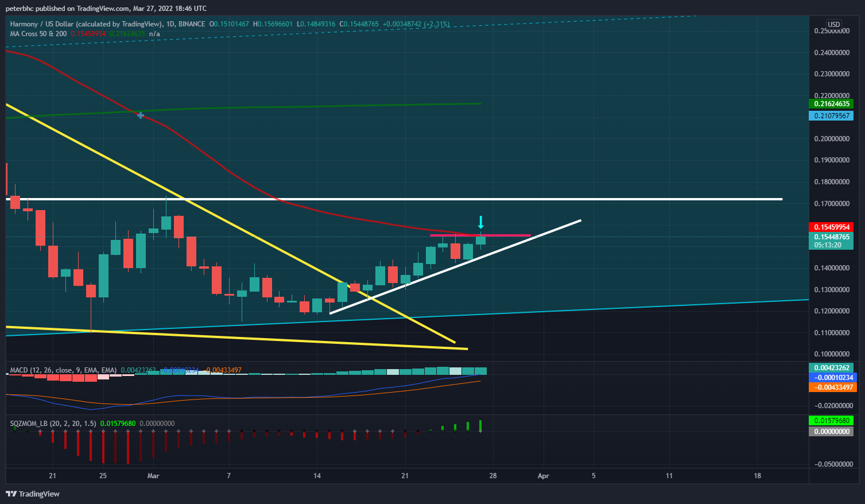Click the change value +0.00348742 (+2.31%)

(x=416, y=24)
